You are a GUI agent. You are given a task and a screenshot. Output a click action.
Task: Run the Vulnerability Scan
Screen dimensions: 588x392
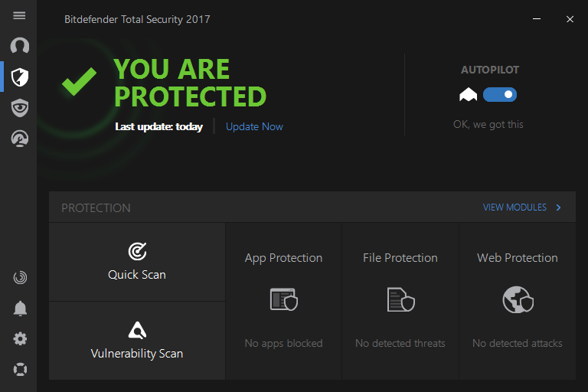[x=137, y=341]
